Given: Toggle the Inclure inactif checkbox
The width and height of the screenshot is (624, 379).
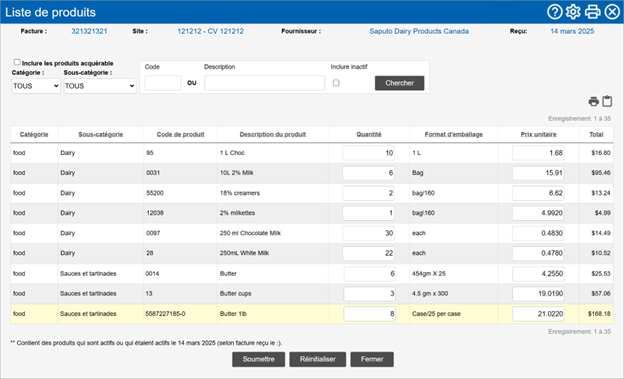Looking at the screenshot, I should pyautogui.click(x=336, y=83).
